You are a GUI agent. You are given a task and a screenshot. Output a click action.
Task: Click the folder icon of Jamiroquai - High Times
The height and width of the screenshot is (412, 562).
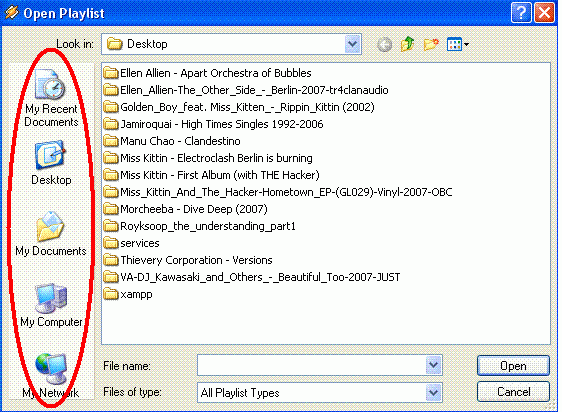(x=111, y=124)
